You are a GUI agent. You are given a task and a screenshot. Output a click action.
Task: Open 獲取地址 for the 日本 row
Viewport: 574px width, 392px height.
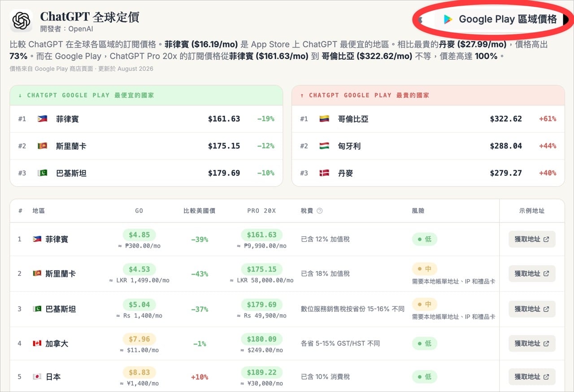click(532, 377)
